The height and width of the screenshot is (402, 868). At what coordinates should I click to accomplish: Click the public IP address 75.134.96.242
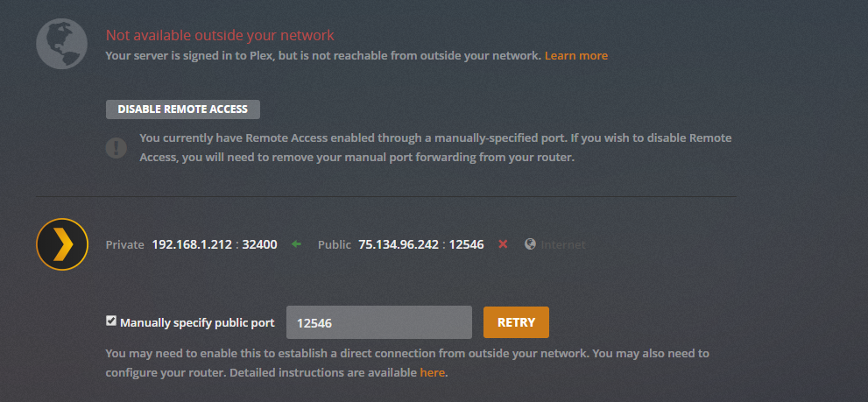click(x=399, y=244)
